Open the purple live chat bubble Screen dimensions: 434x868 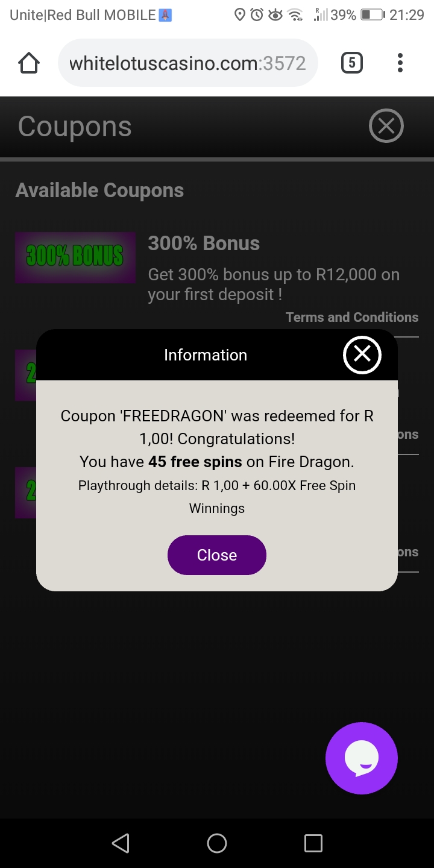(x=362, y=758)
